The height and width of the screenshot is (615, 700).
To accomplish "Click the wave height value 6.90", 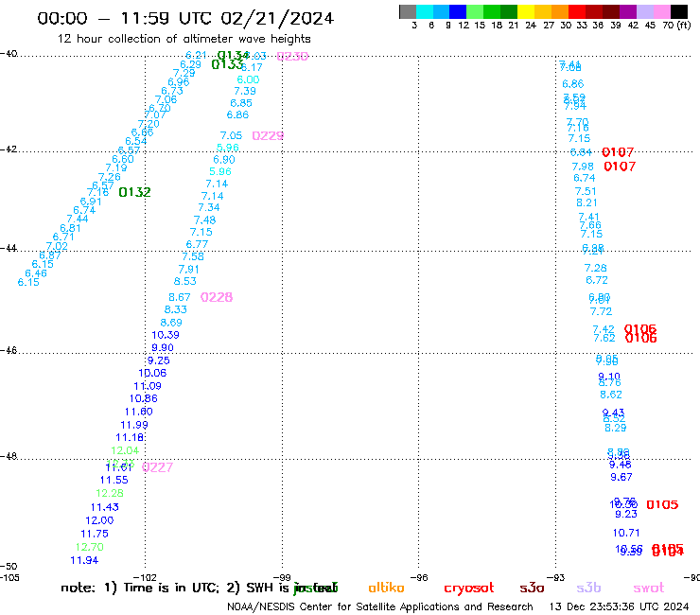I will (x=224, y=160).
